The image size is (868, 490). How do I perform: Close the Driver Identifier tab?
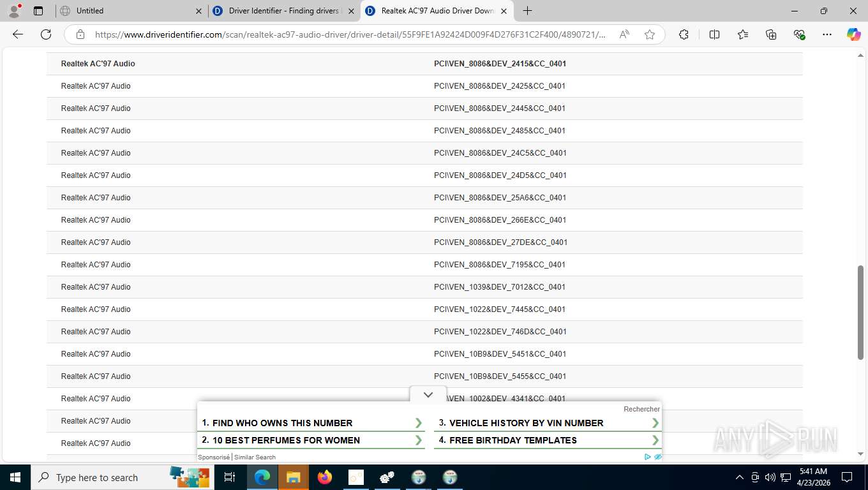(x=351, y=11)
